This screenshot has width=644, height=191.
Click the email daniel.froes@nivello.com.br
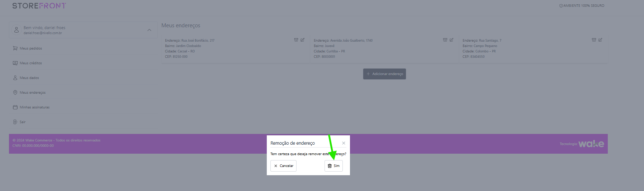43,33
